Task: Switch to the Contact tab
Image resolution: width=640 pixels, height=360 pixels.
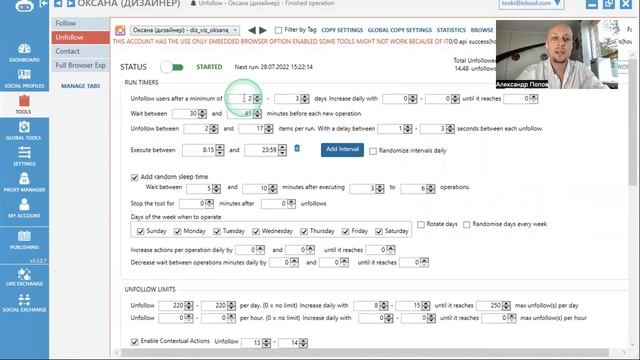Action: coord(80,51)
